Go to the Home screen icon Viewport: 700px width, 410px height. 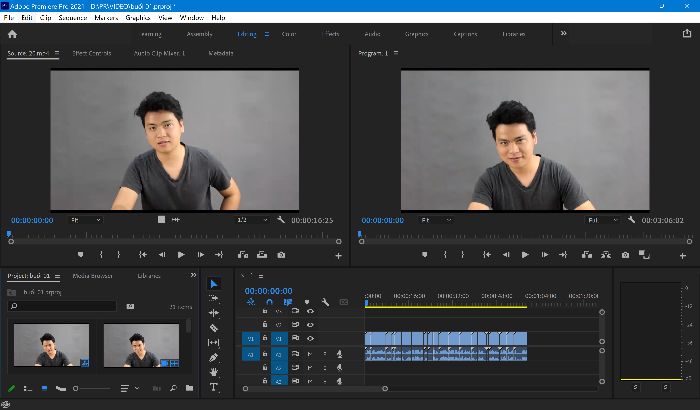coord(12,34)
